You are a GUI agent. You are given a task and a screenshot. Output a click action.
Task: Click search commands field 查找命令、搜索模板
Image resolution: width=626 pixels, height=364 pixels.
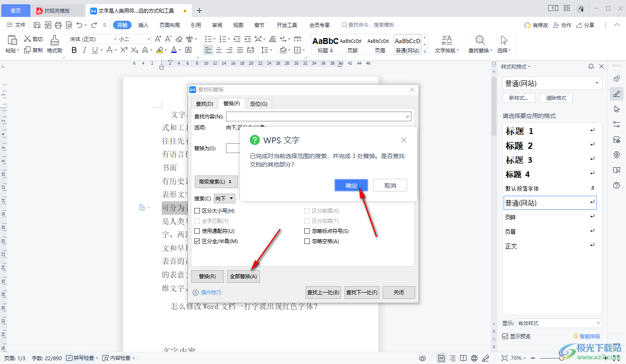368,25
